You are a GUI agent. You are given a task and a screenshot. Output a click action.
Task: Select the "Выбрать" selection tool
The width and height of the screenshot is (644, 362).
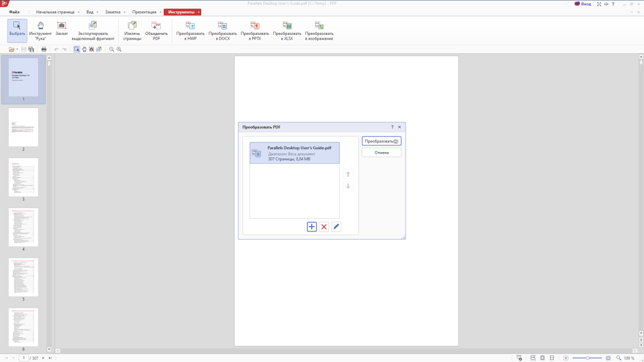[x=17, y=31]
